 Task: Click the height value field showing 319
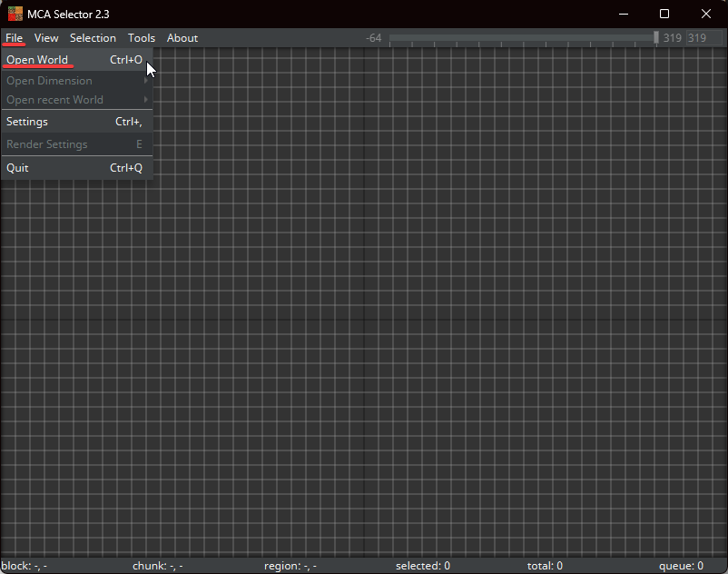tap(703, 38)
